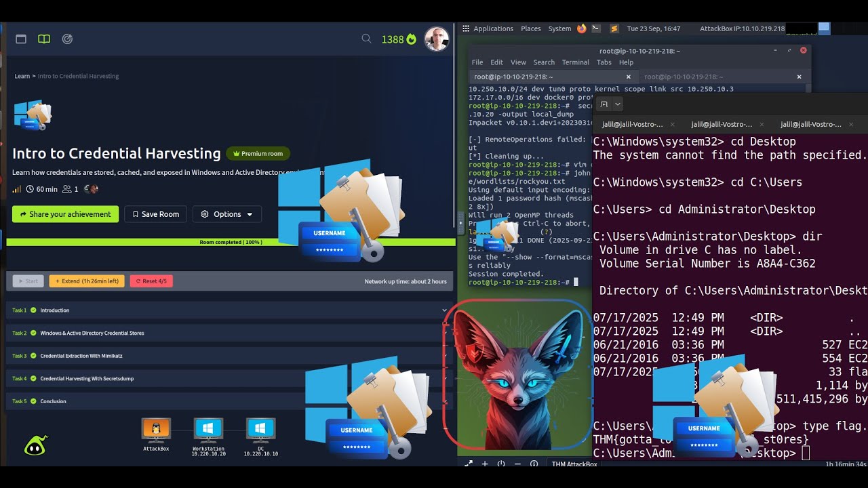Launch the terminal from the AttackBox panel
Image resolution: width=868 pixels, height=488 pixels.
click(595, 28)
